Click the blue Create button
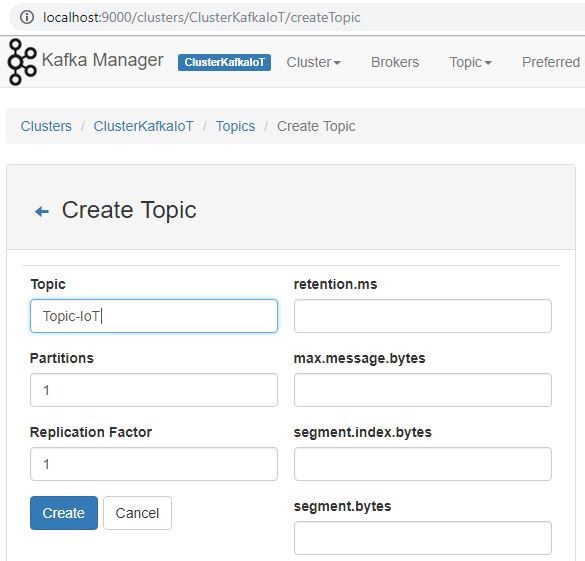The image size is (585, 561). 64,513
